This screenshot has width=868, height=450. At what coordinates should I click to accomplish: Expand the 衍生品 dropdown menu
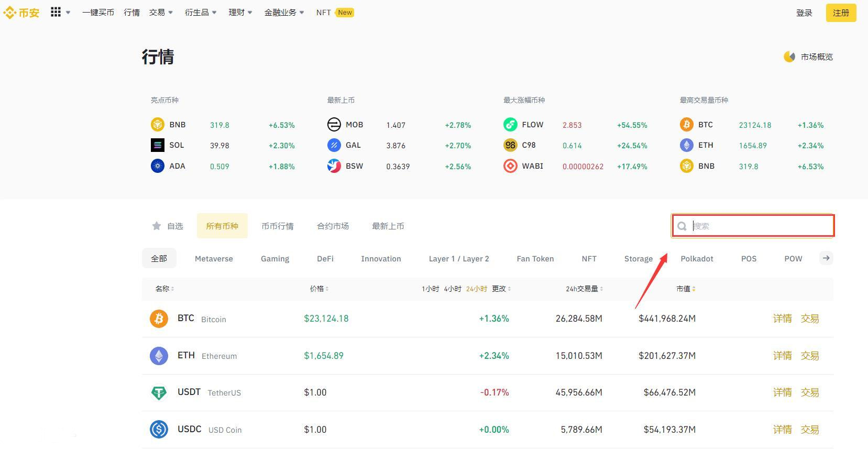click(x=200, y=13)
